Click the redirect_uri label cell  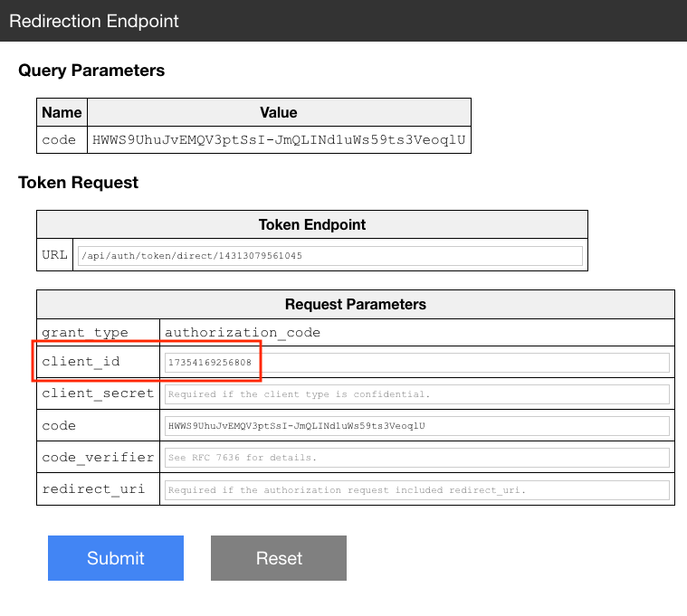click(98, 489)
